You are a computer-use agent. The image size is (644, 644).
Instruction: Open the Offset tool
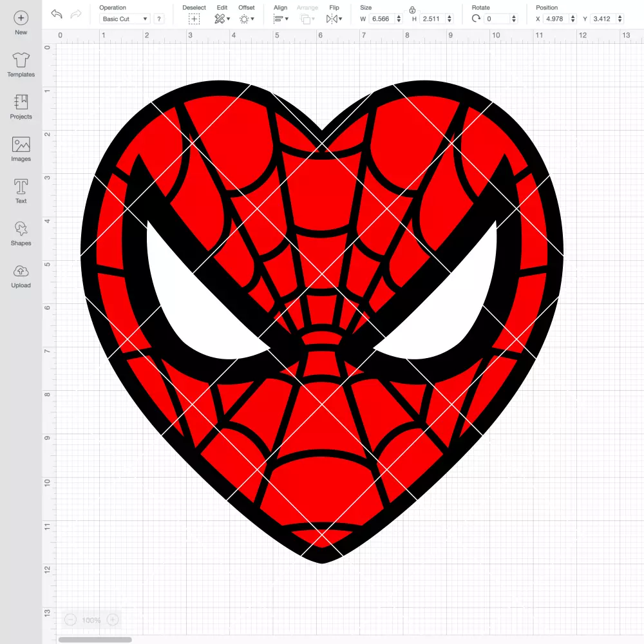(247, 19)
